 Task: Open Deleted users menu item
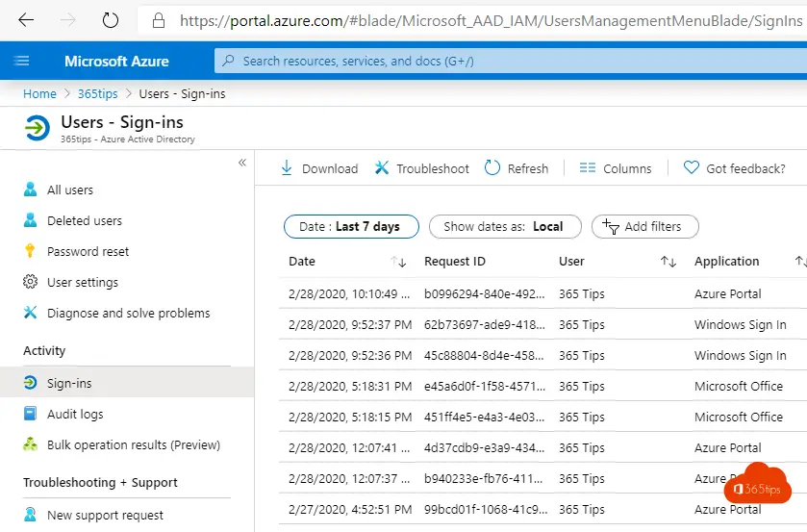85,221
